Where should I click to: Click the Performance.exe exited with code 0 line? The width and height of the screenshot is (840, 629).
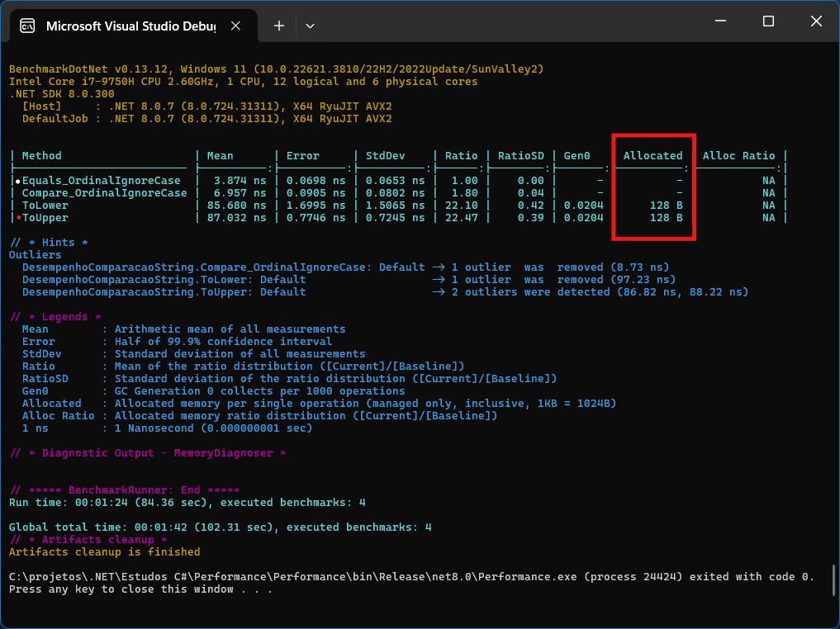point(411,576)
